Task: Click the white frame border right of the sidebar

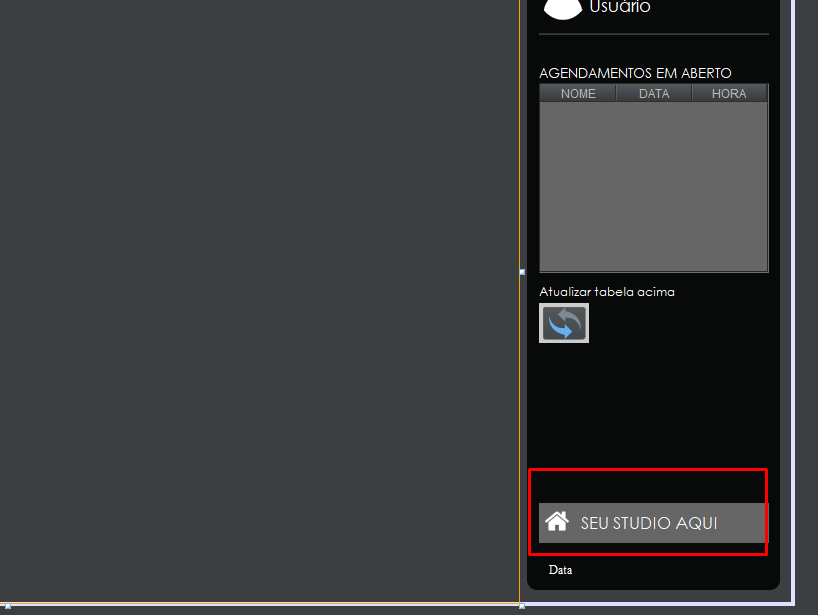Action: click(793, 301)
